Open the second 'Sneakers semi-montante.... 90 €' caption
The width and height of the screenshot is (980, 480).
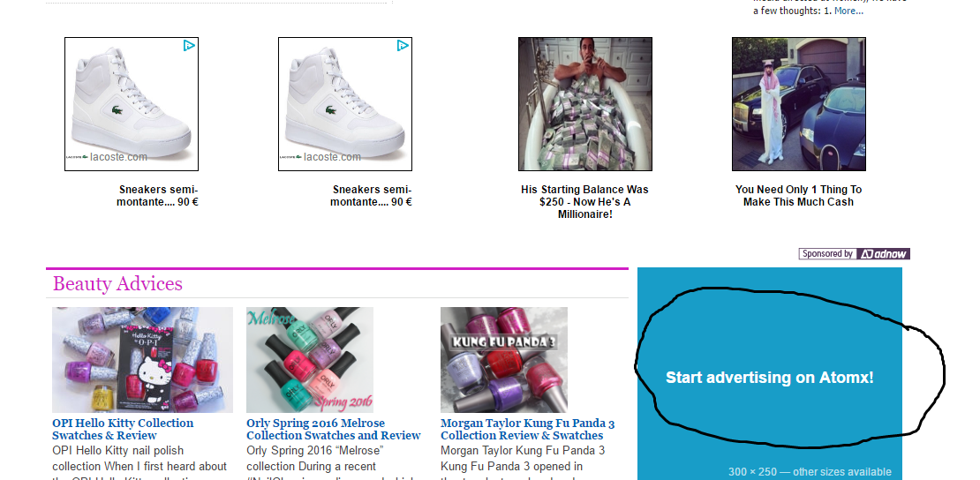[371, 196]
